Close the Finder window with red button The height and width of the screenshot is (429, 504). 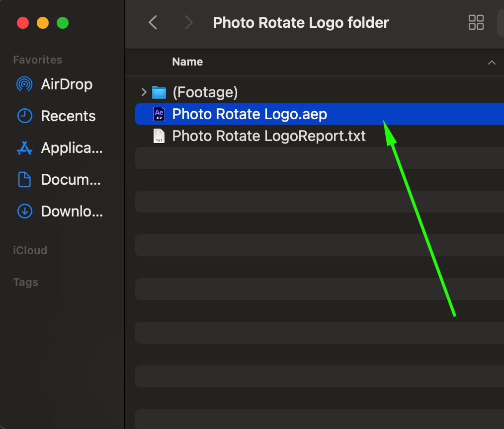coord(23,23)
